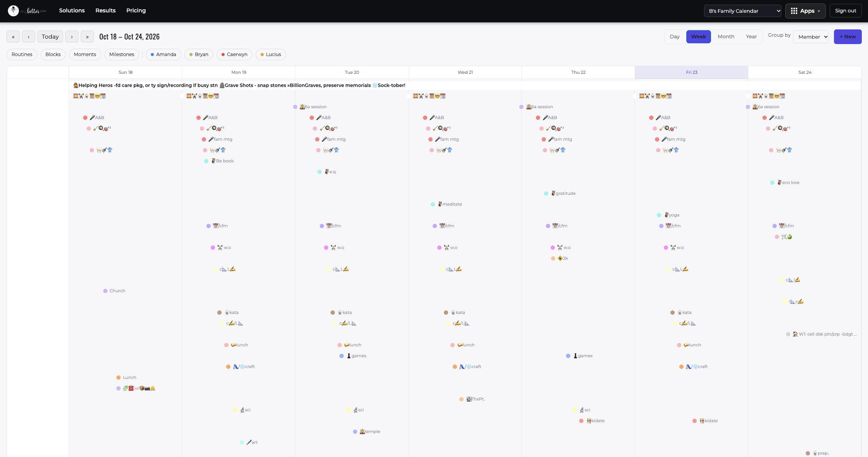Open Wednesday's w.o workout event
Image resolution: width=868 pixels, height=457 pixels.
tap(447, 247)
